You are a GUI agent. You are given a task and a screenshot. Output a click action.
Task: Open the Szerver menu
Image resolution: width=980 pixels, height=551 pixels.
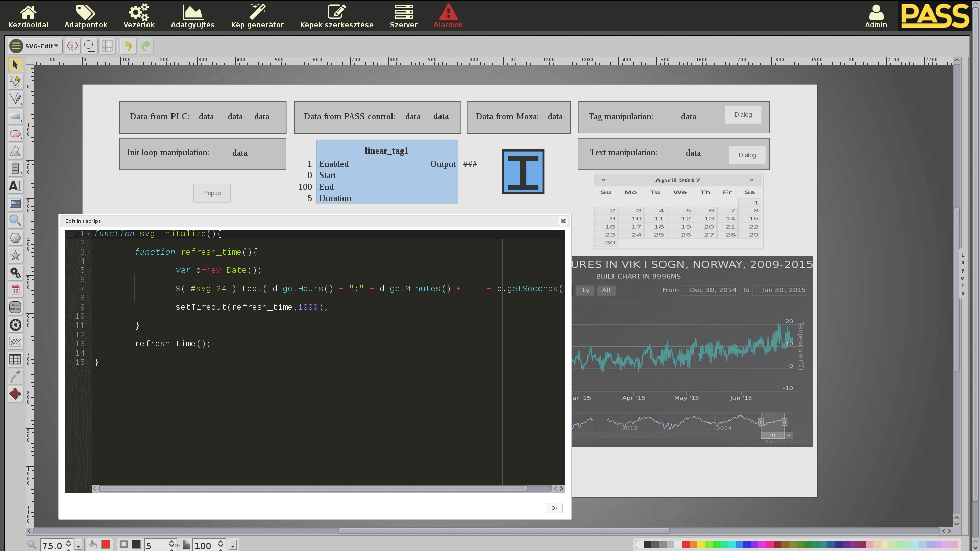[403, 16]
